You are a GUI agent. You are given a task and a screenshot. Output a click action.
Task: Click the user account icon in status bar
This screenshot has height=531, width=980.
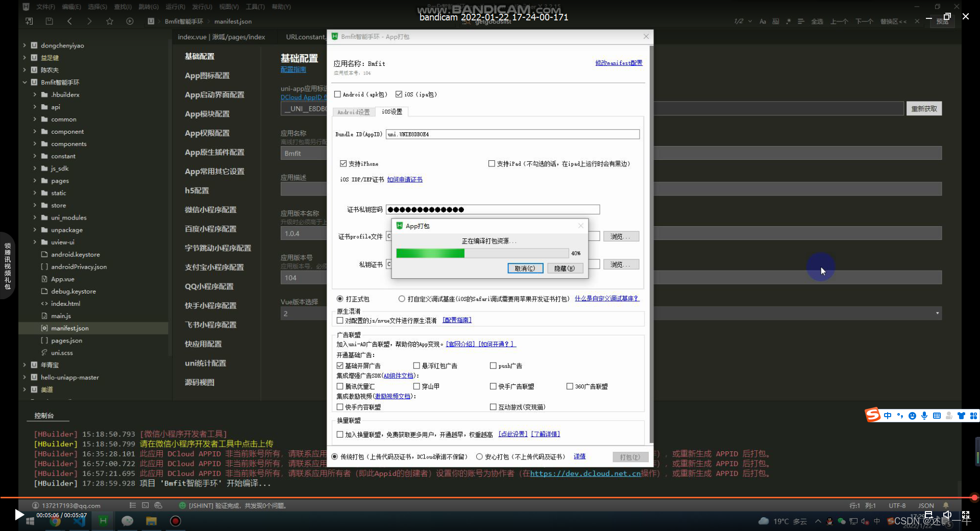click(35, 505)
